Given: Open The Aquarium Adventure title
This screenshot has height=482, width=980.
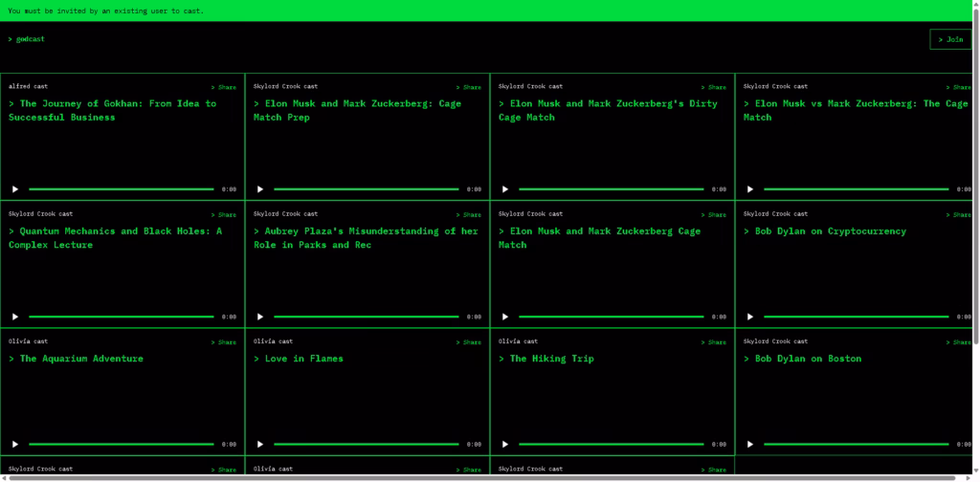Looking at the screenshot, I should 76,359.
